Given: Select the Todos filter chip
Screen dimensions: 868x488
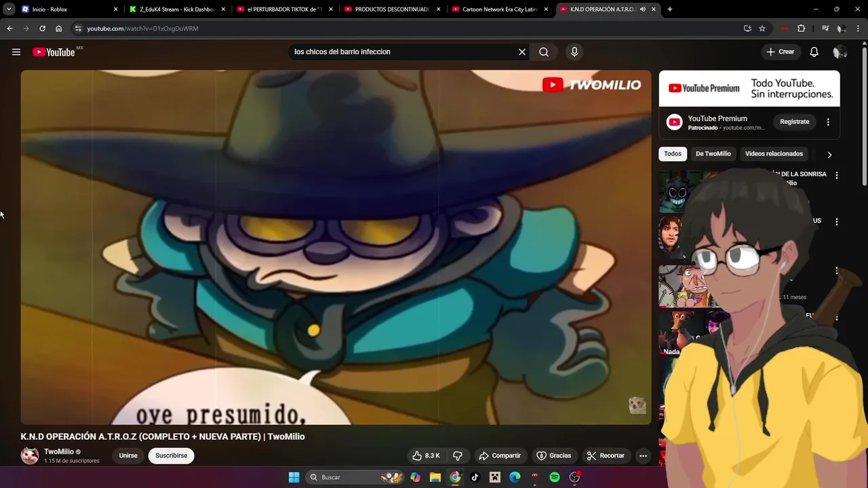Looking at the screenshot, I should pyautogui.click(x=673, y=154).
